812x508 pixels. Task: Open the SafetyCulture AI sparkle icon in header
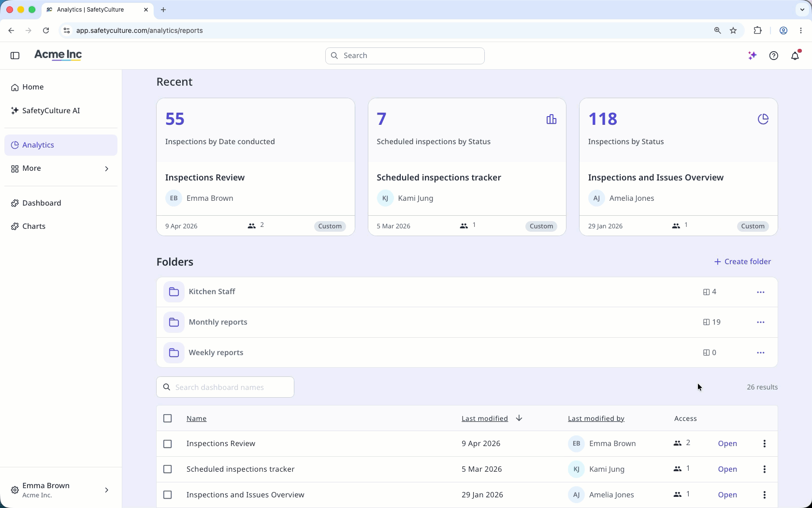[752, 56]
